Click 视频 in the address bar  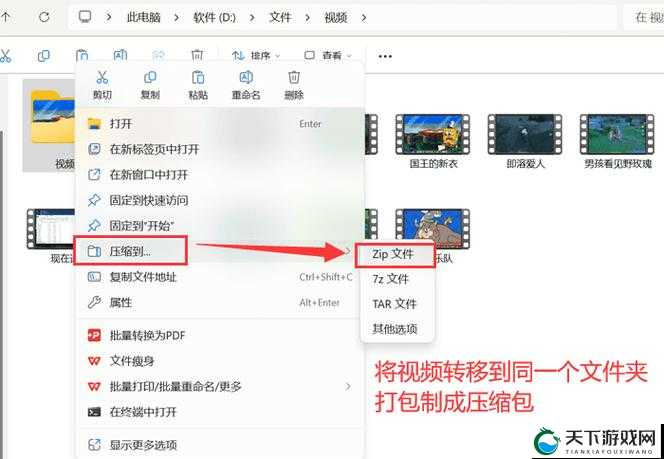tap(336, 17)
